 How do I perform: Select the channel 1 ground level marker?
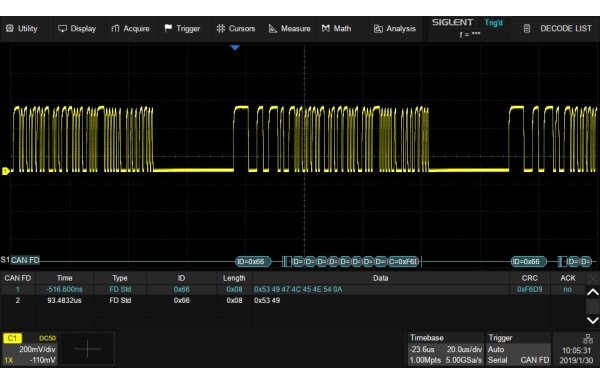coord(5,171)
